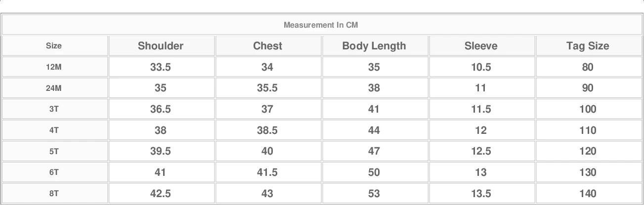Screen dimensions: 644x205
Task: Select the 12M size row label
Action: coord(54,67)
